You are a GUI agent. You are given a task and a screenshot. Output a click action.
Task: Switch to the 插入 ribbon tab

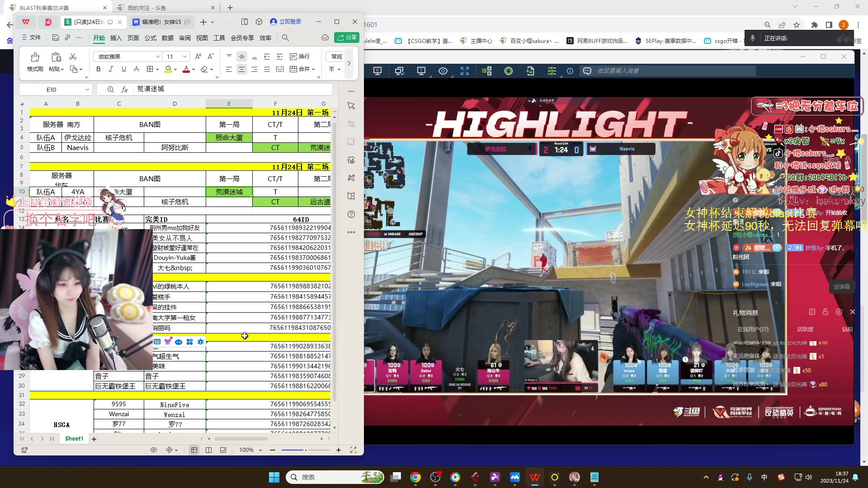coord(116,38)
